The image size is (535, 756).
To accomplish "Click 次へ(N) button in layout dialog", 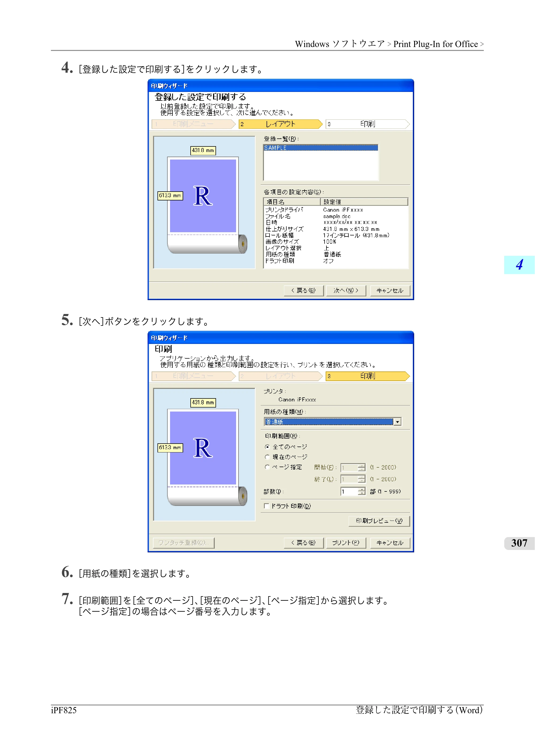I will (346, 290).
